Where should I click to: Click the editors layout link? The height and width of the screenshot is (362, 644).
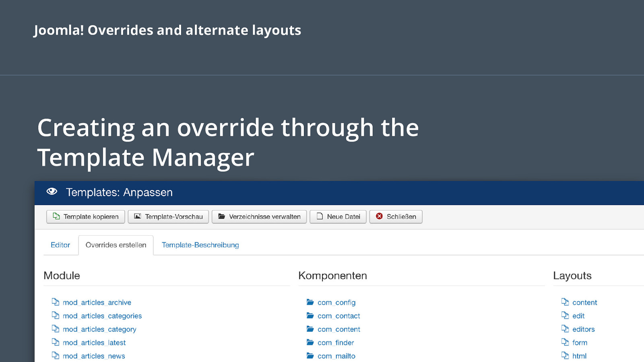tap(584, 329)
